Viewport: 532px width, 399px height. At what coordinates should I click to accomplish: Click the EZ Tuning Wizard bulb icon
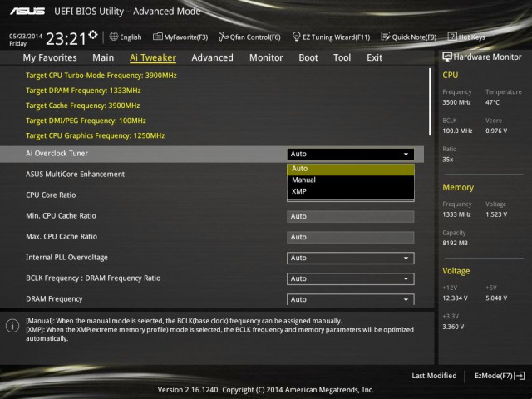click(x=296, y=37)
